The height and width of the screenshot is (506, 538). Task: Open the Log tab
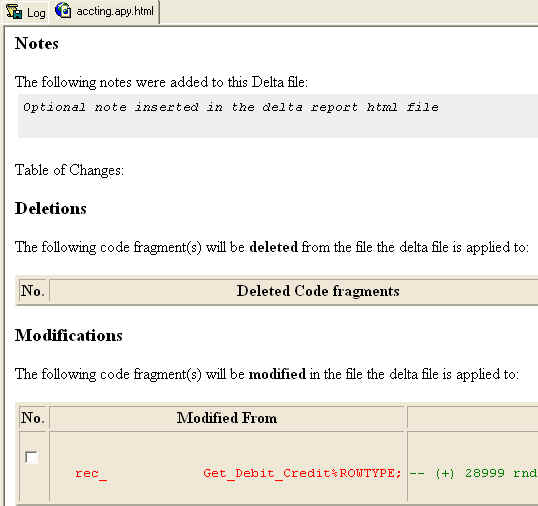(26, 12)
